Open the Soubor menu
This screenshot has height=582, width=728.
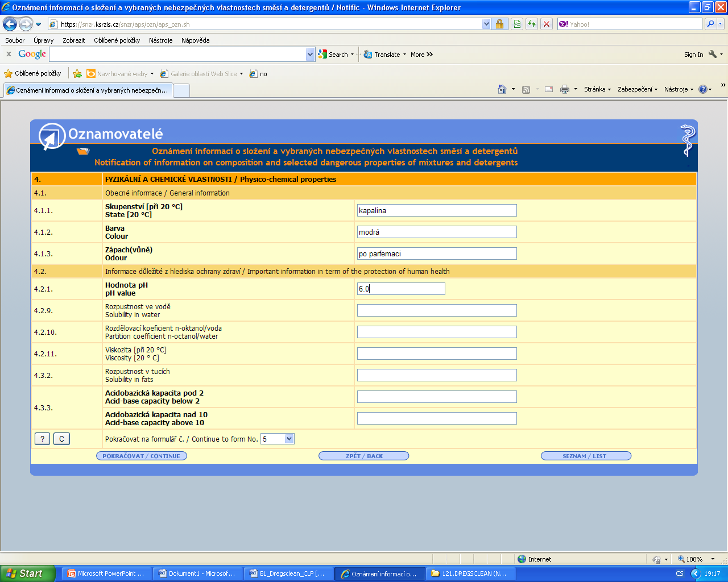(x=15, y=40)
